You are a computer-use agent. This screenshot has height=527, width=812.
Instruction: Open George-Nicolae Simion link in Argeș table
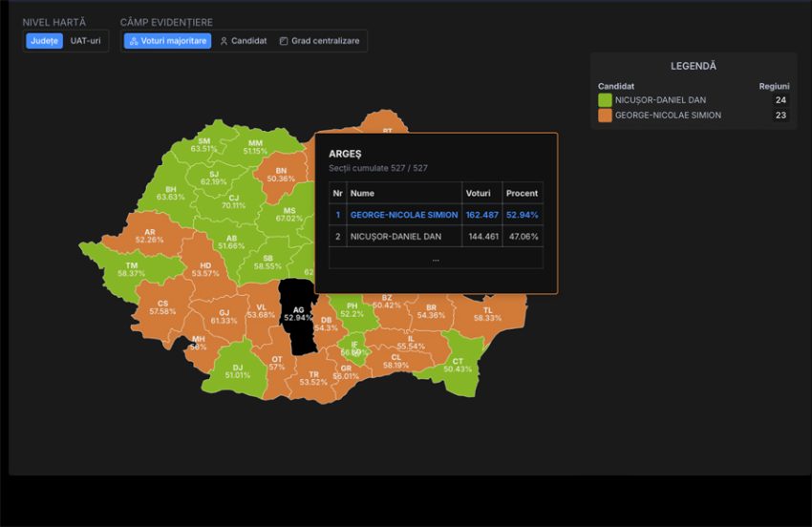click(403, 215)
